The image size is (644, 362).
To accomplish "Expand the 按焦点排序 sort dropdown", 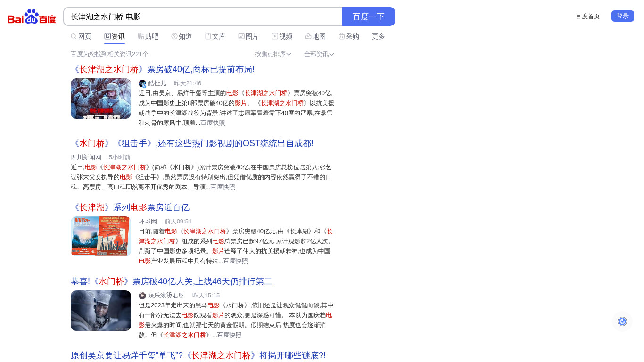I will click(x=273, y=54).
